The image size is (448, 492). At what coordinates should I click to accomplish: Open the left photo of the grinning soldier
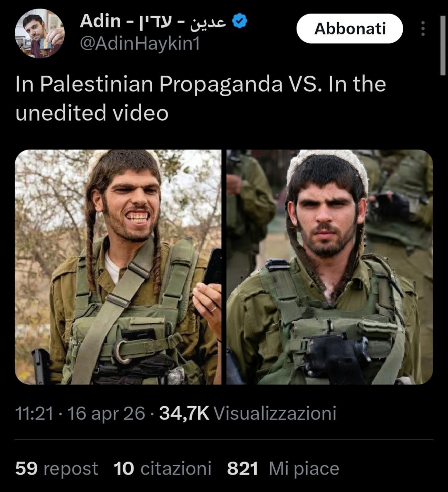click(118, 267)
